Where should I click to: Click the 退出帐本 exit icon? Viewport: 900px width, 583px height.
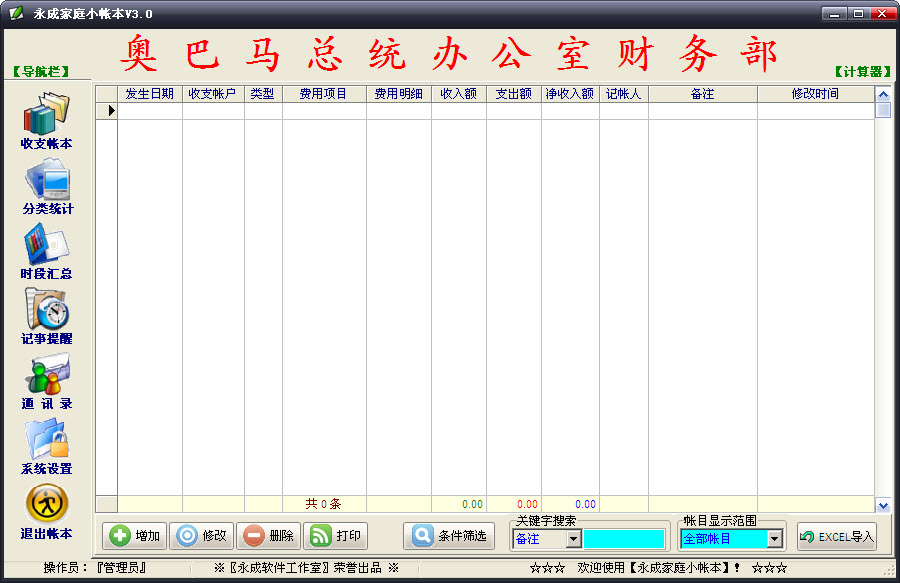click(47, 504)
